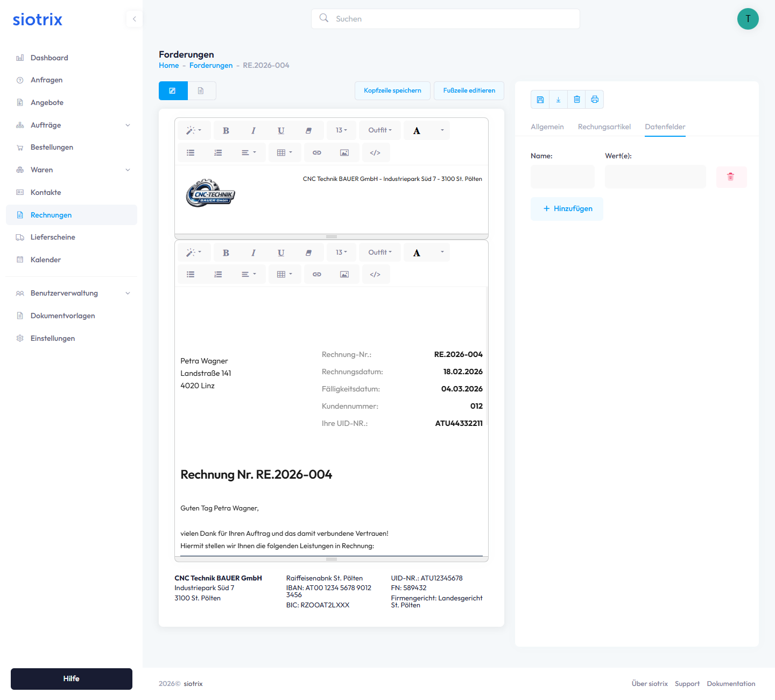Viewport: 775px width, 700px height.
Task: Click the Kopfzeile speichern button
Action: tap(392, 90)
